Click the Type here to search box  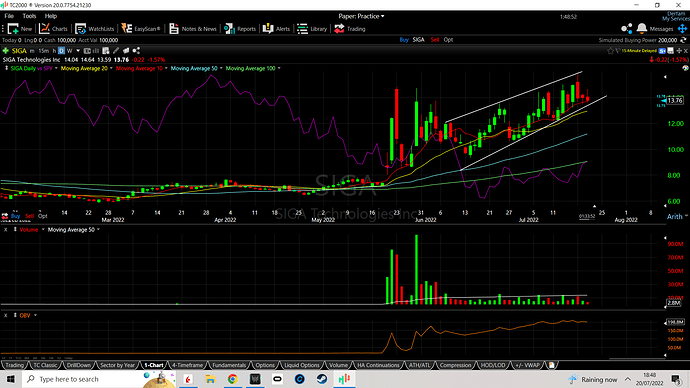pyautogui.click(x=84, y=379)
